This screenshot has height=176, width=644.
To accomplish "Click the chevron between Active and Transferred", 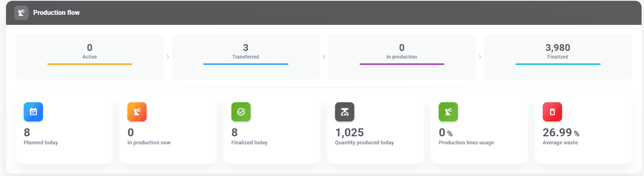I will [x=168, y=57].
